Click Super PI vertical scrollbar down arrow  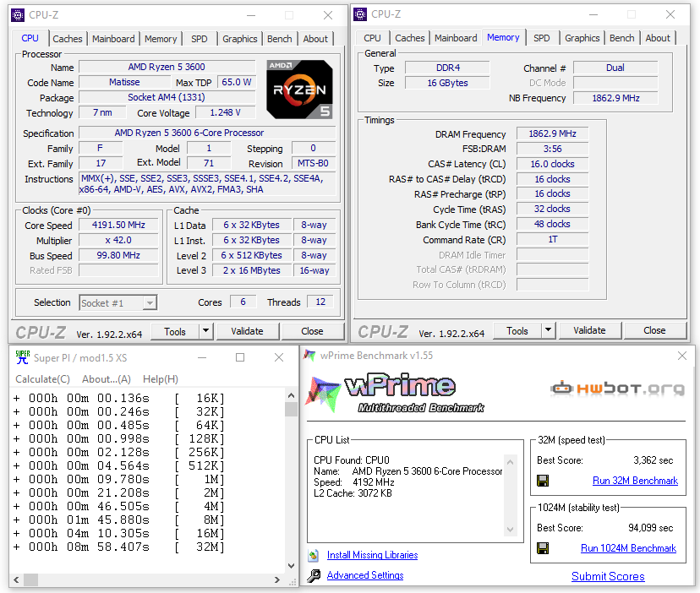click(x=291, y=566)
